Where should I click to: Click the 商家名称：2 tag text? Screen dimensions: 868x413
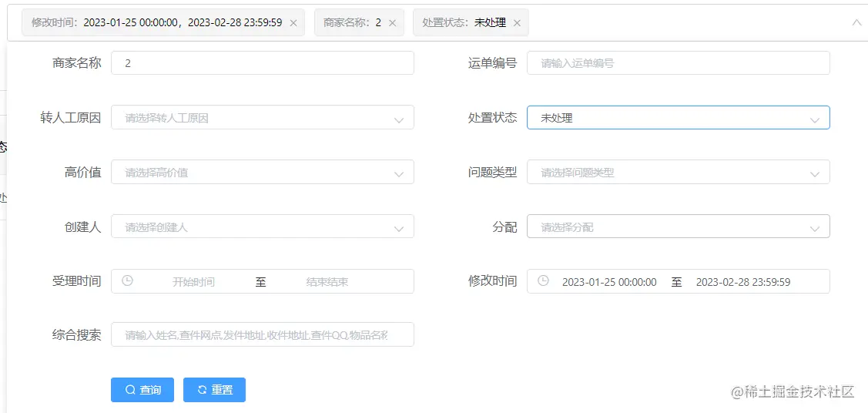point(352,22)
